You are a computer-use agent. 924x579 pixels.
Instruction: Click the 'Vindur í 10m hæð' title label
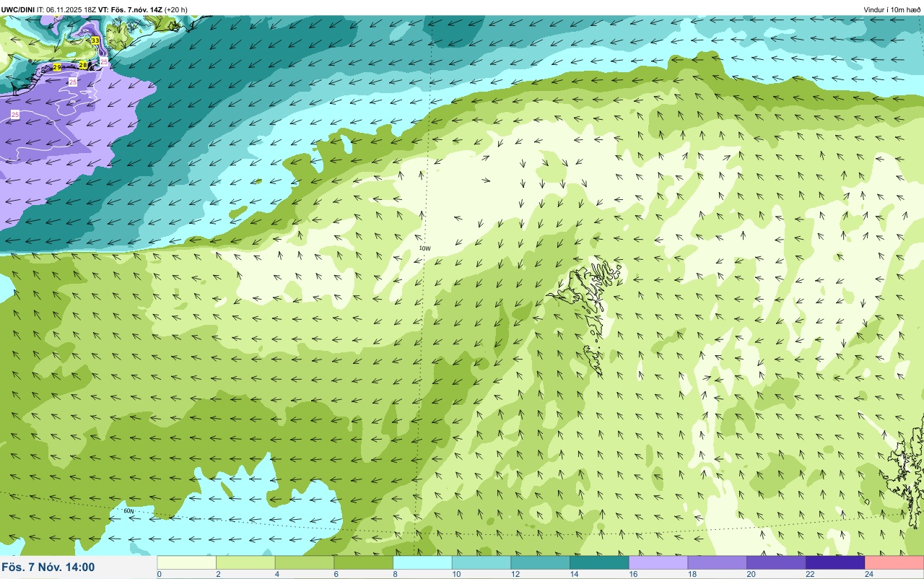click(x=892, y=9)
